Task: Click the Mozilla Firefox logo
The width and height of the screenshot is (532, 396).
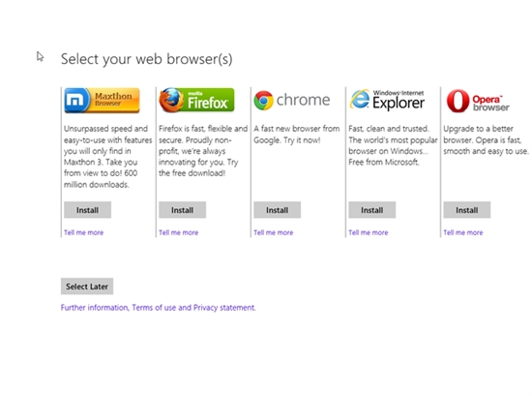Action: 196,100
